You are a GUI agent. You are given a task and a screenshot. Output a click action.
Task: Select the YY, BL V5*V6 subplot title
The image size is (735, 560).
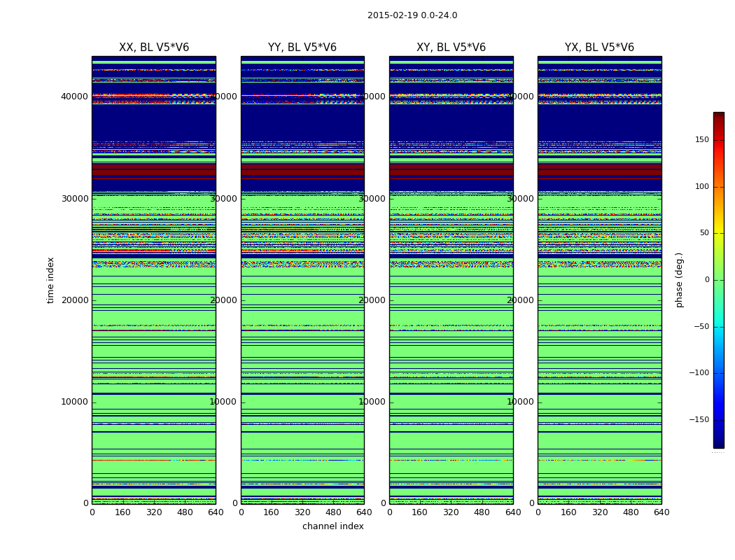302,48
